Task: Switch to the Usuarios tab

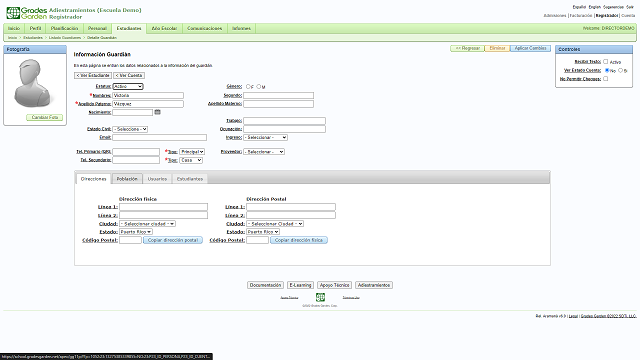Action: [x=157, y=179]
